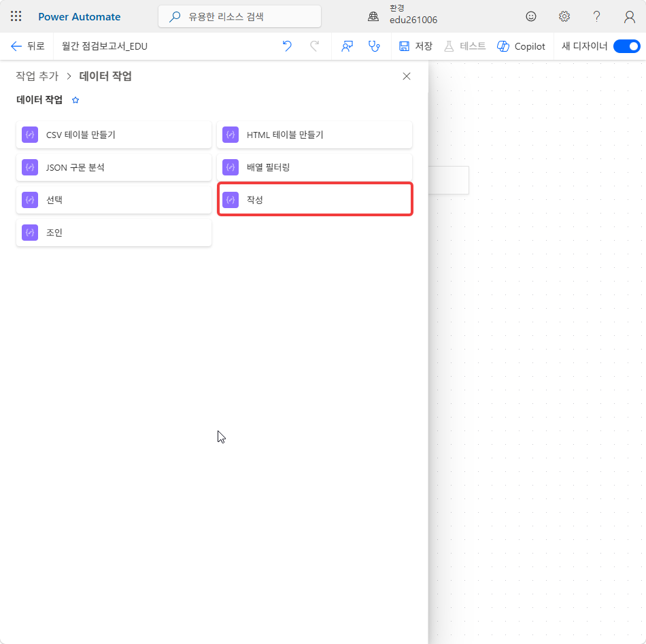646x644 pixels.
Task: Click the flow name 월간 점검보고서_EDU
Action: click(105, 46)
